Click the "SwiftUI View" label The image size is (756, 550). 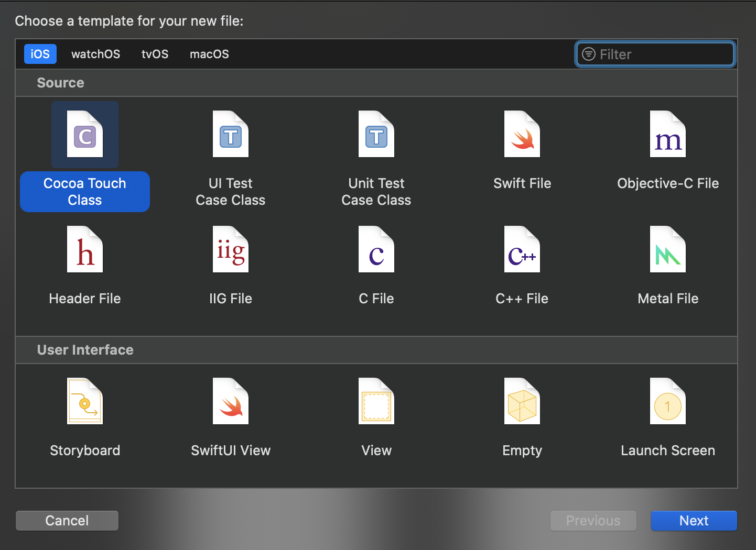pyautogui.click(x=231, y=450)
